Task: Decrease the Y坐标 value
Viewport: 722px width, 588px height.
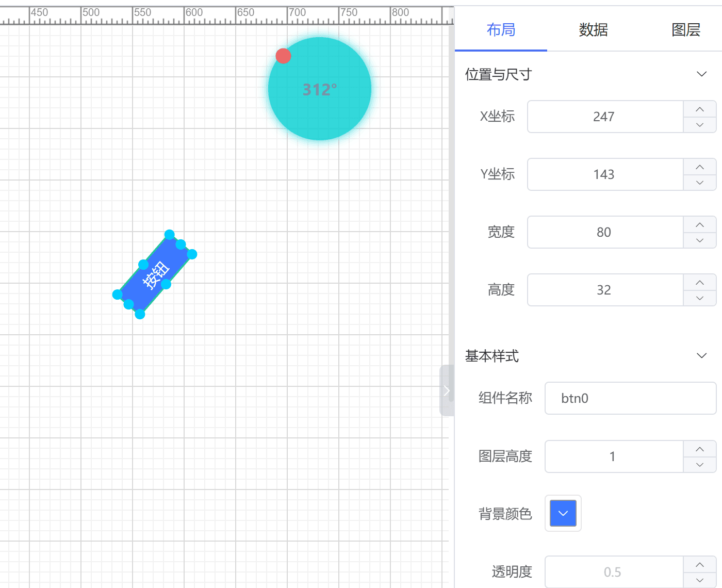Action: coord(700,183)
